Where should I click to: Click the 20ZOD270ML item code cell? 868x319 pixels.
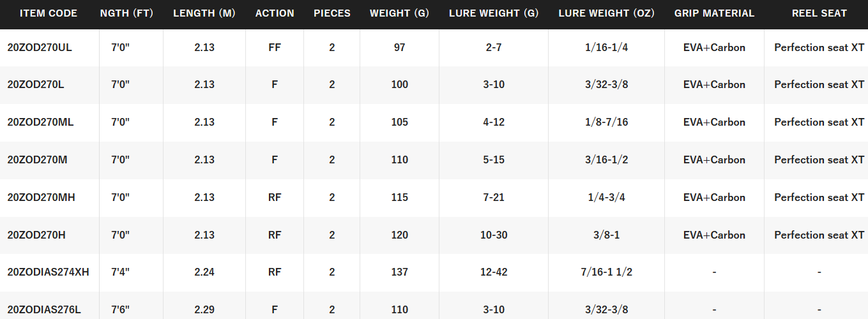pyautogui.click(x=40, y=122)
